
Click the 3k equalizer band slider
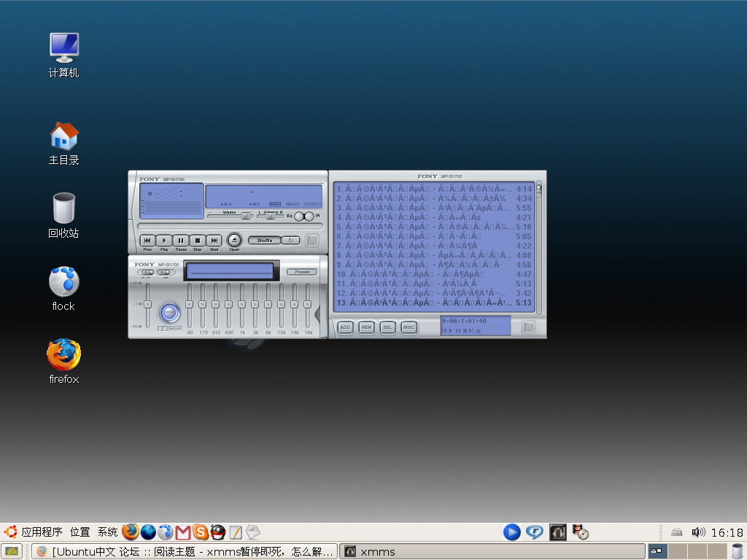point(255,306)
